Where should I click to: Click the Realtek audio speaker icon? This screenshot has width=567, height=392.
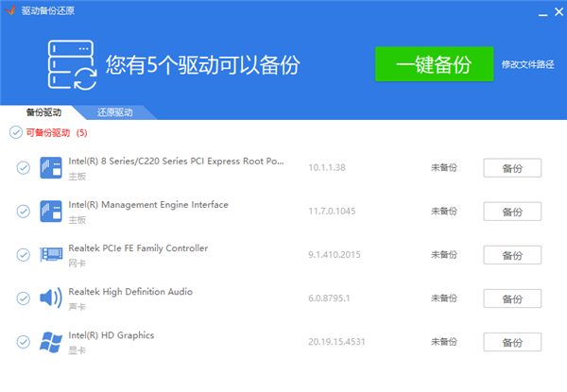pos(50,298)
